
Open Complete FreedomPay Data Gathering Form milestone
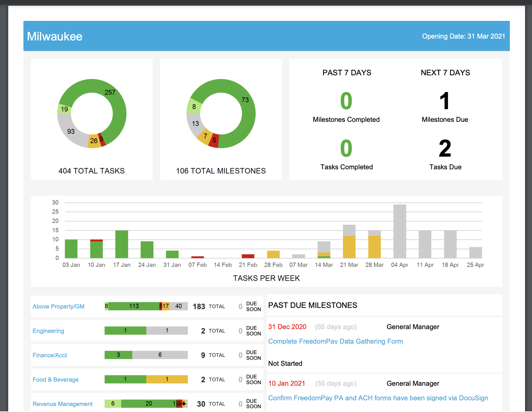pos(335,341)
